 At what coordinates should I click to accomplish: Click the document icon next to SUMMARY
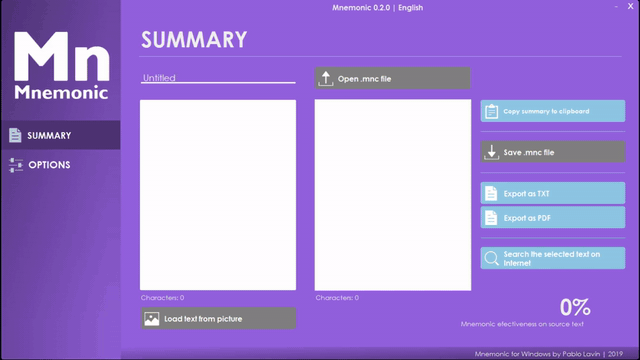click(x=15, y=135)
